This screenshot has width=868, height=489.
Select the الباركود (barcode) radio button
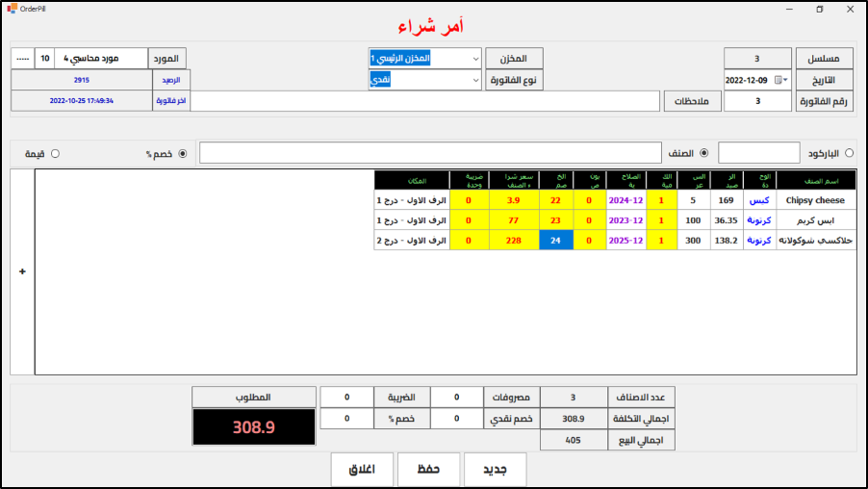point(848,153)
